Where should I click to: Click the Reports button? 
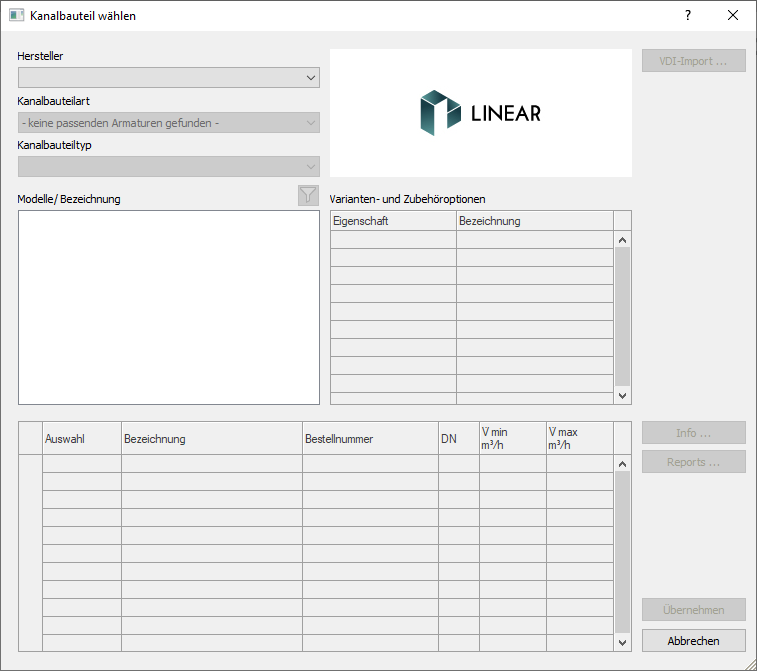pyautogui.click(x=693, y=462)
